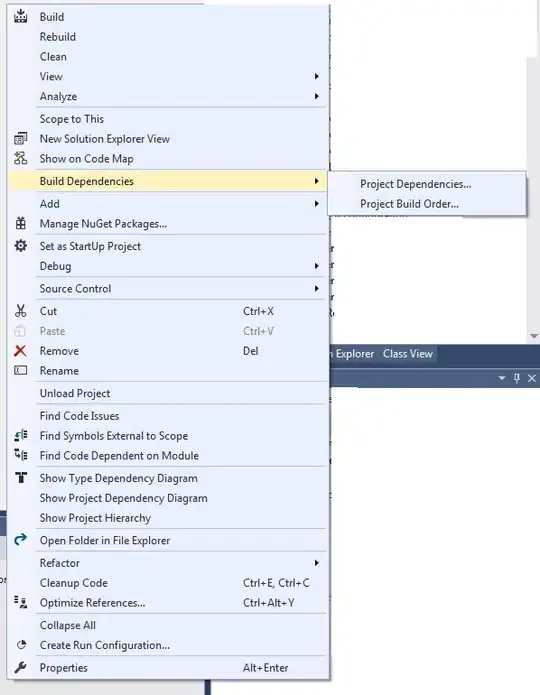Open the panel window position dropdown arrow
Image resolution: width=540 pixels, height=695 pixels.
pos(502,378)
